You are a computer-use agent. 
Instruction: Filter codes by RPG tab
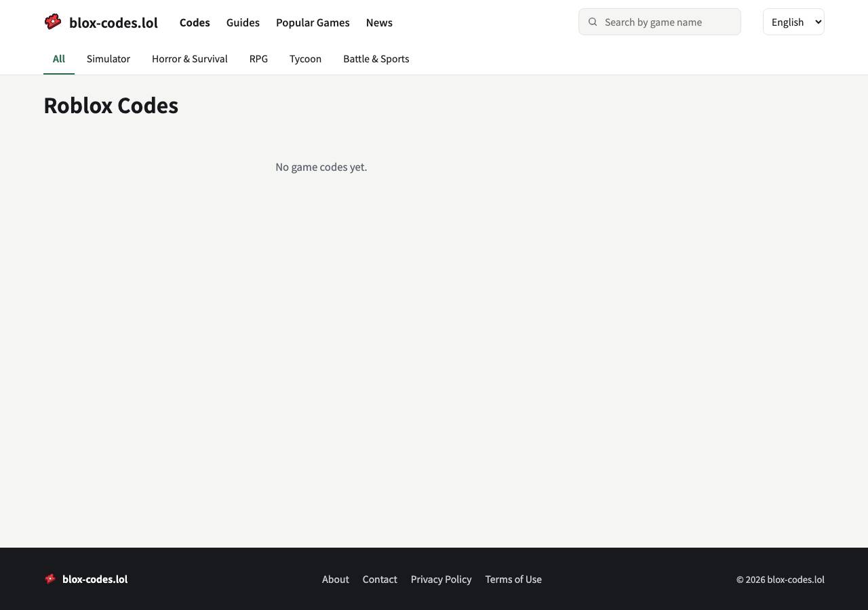tap(258, 59)
